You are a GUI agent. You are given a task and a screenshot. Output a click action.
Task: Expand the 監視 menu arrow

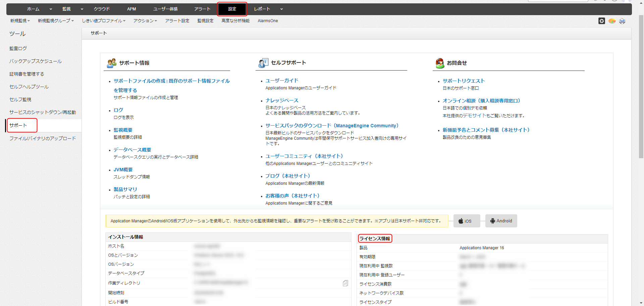coord(82,9)
